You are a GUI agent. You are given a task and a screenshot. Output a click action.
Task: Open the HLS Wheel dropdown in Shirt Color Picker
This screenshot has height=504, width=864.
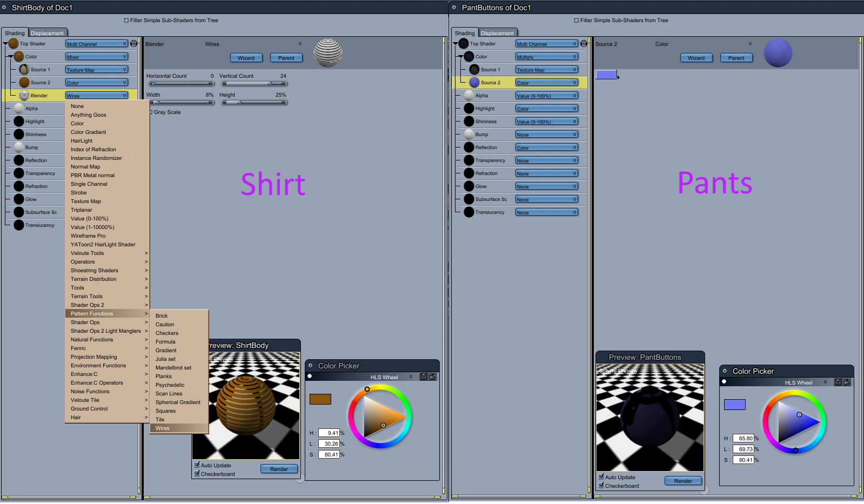pyautogui.click(x=391, y=377)
